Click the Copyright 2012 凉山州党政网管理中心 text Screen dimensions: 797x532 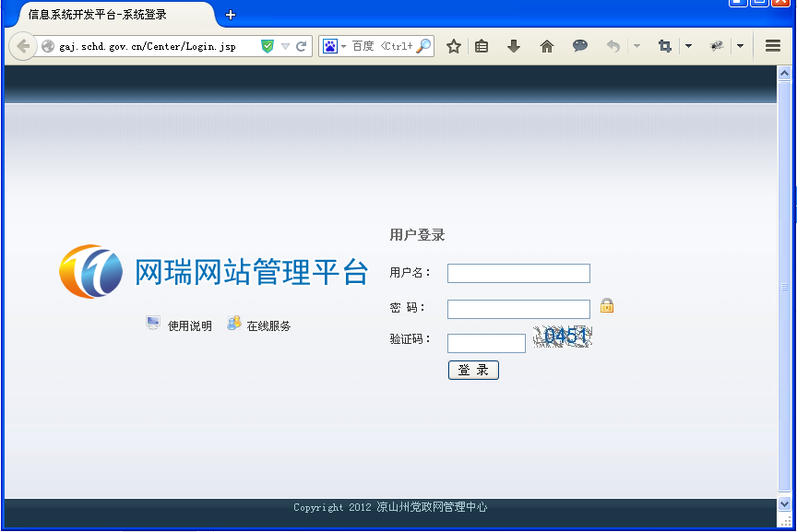pos(390,507)
